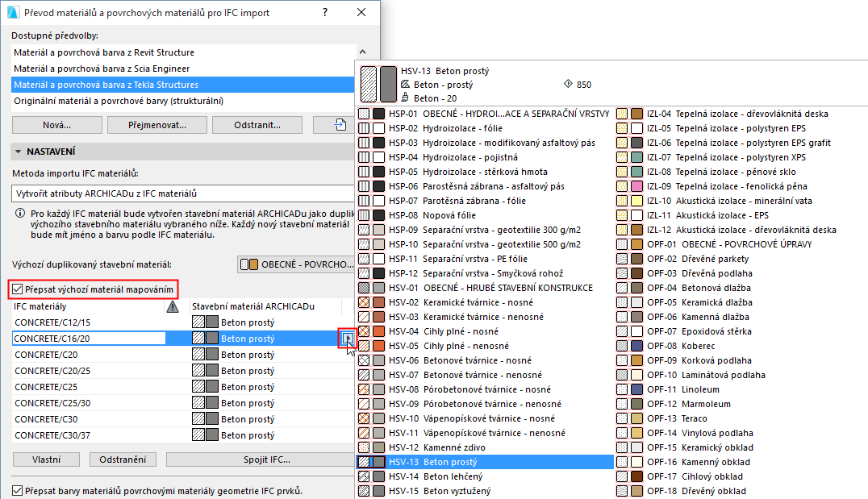Disable the Přepsat barvy materiálů checkbox at bottom
Viewport: 868px width, 499px height.
[x=18, y=489]
